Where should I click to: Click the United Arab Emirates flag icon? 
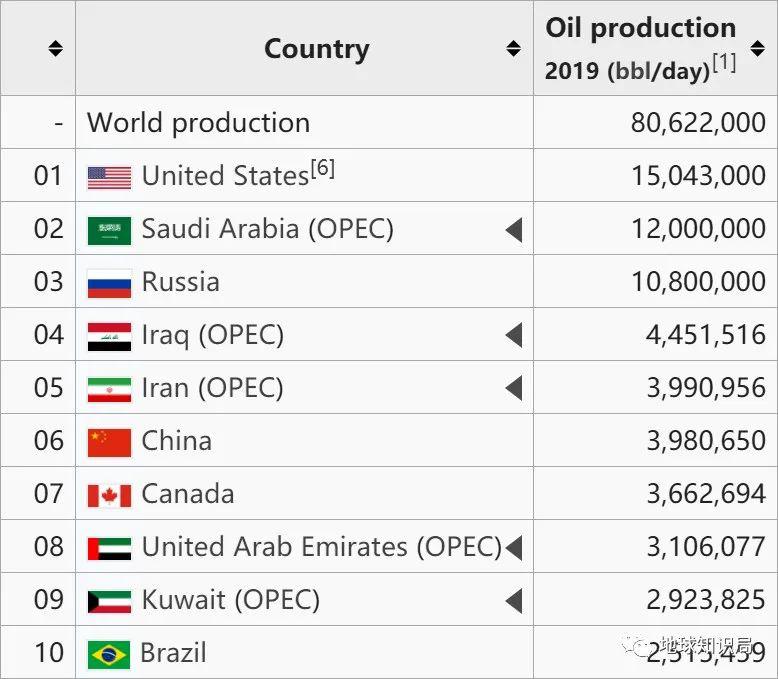[109, 548]
